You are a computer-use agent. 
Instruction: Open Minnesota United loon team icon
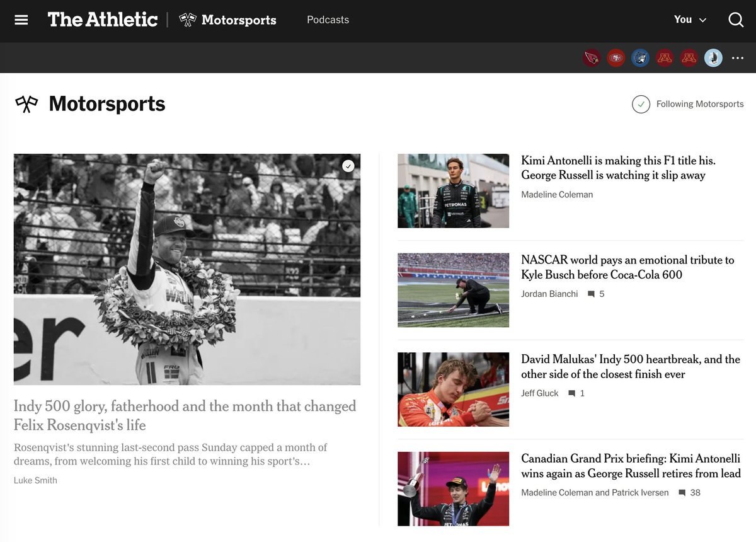tap(713, 58)
